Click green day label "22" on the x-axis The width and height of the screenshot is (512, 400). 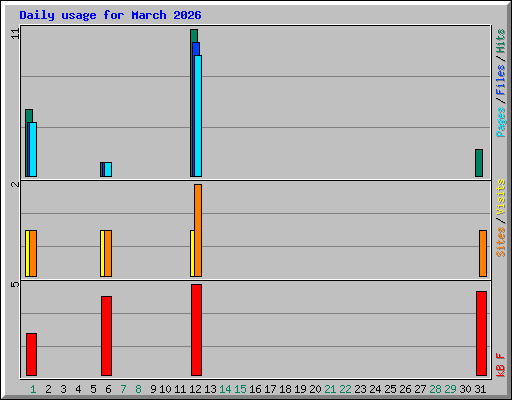pyautogui.click(x=345, y=389)
